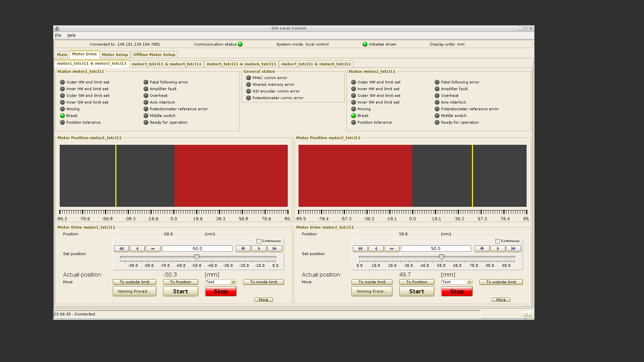644x362 pixels.
Task: Click motor2 Overheat status LED
Action: [437, 96]
